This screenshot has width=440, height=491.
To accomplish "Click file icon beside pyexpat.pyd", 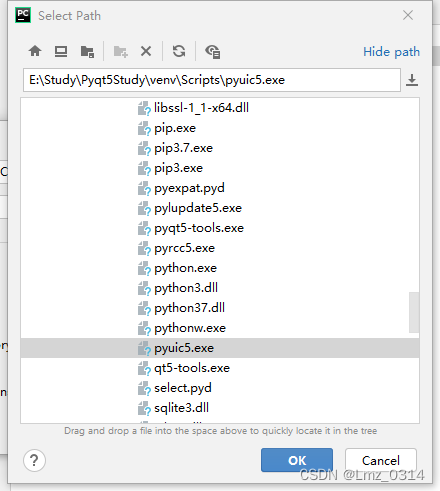I will point(144,189).
